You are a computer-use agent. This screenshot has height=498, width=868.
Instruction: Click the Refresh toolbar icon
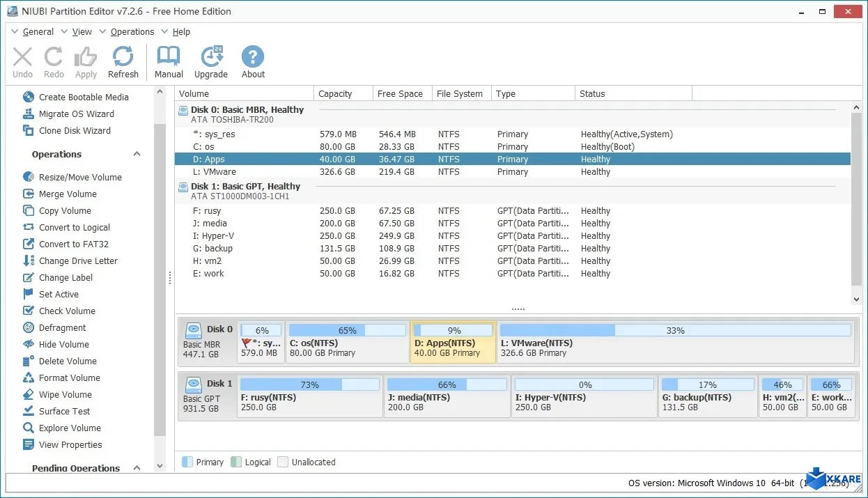[123, 57]
